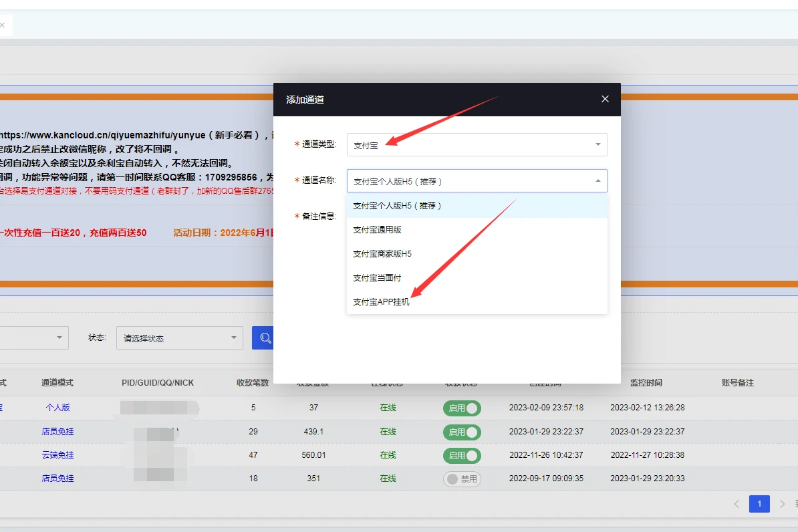Click the 通道模式 column header

tap(57, 382)
